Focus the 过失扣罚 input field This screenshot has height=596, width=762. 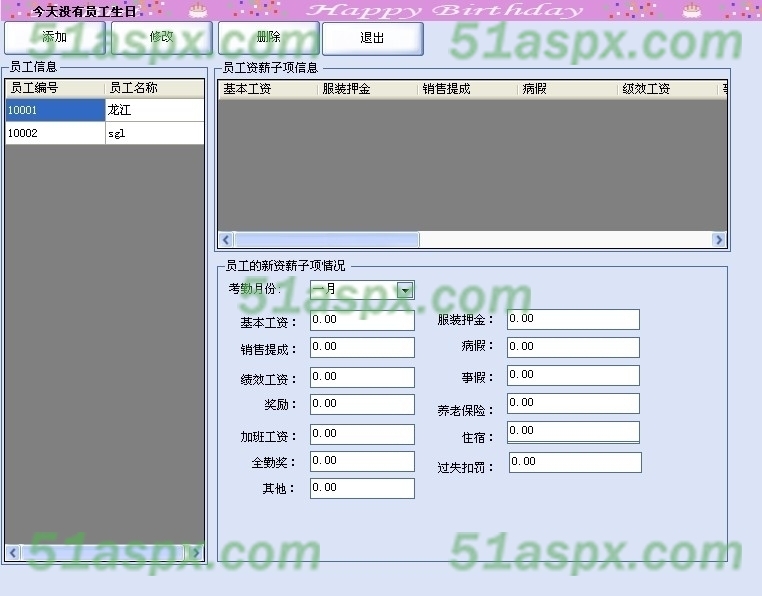[x=575, y=462]
